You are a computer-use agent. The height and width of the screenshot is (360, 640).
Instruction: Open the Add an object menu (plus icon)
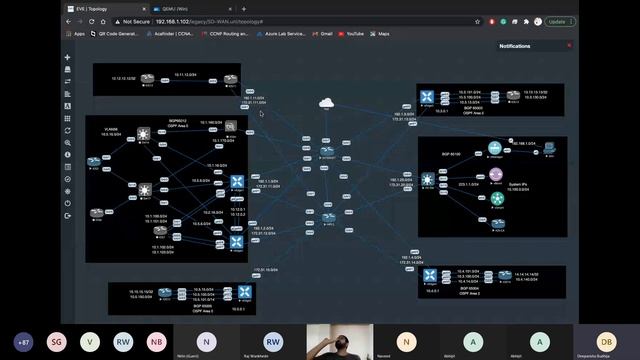click(x=67, y=58)
